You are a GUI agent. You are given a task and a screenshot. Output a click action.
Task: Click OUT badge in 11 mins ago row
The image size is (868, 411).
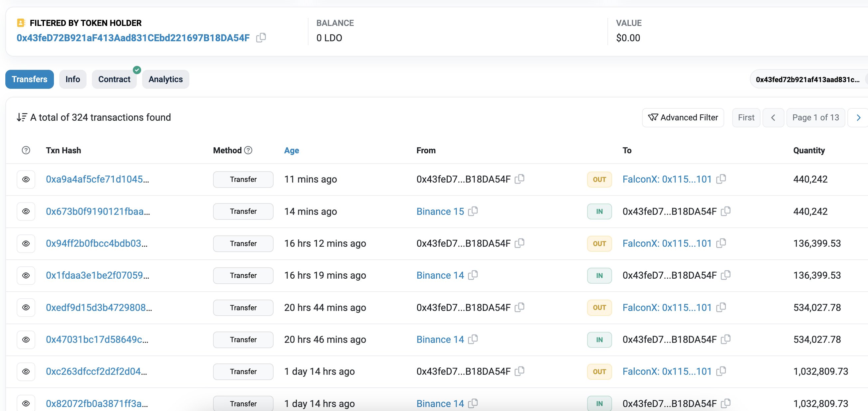[599, 180]
